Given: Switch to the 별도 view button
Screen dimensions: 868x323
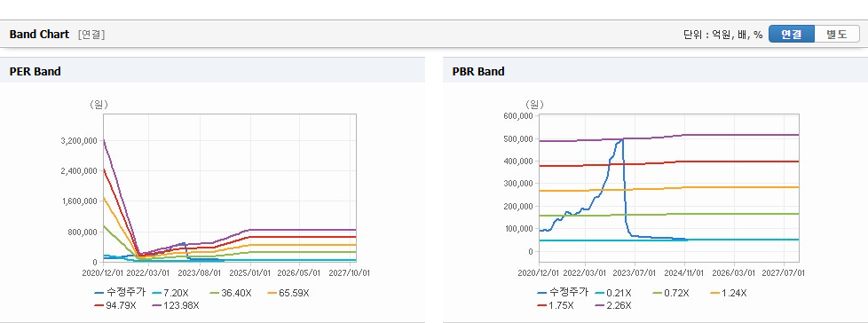Looking at the screenshot, I should (837, 34).
